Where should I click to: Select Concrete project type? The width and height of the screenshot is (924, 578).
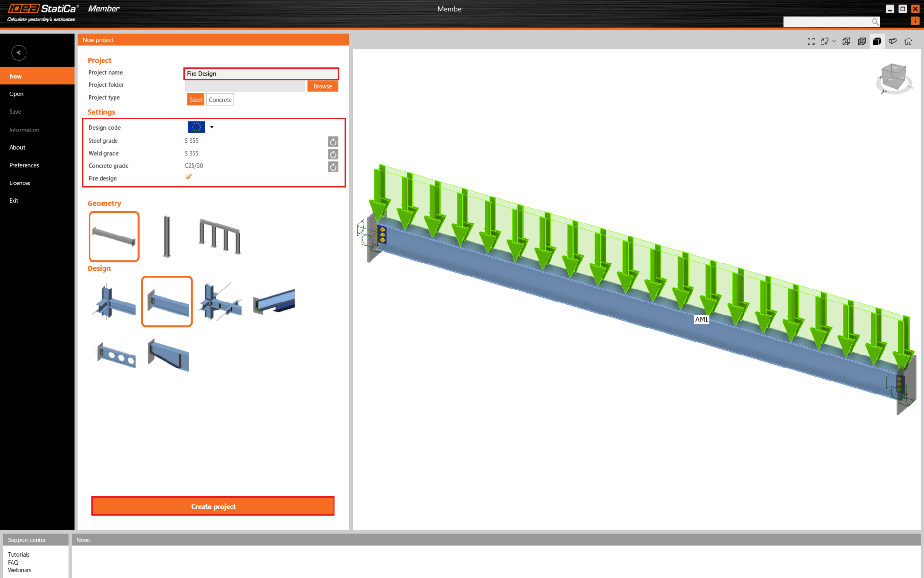click(x=220, y=100)
